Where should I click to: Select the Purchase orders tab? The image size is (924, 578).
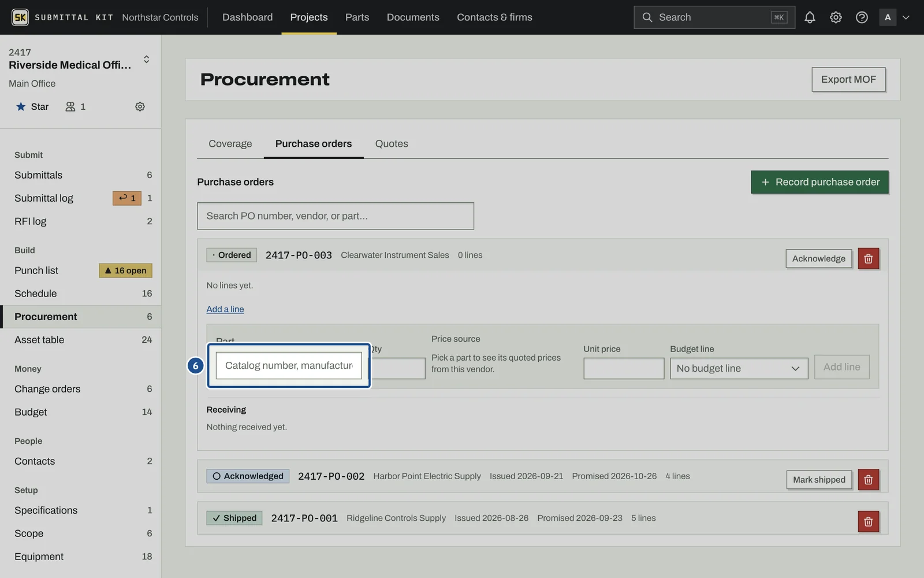pos(314,143)
